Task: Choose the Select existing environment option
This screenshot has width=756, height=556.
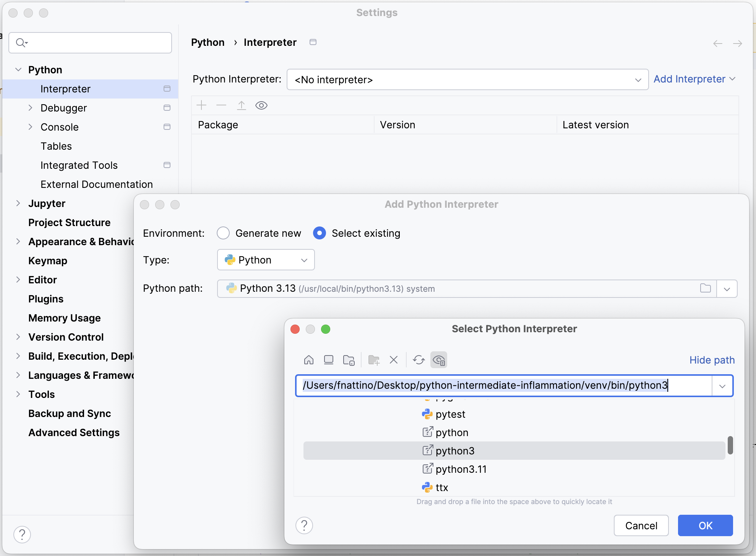Action: tap(320, 233)
